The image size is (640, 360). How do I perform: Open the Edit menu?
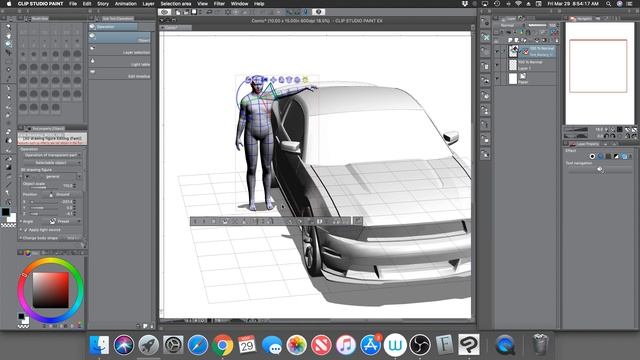coord(87,4)
